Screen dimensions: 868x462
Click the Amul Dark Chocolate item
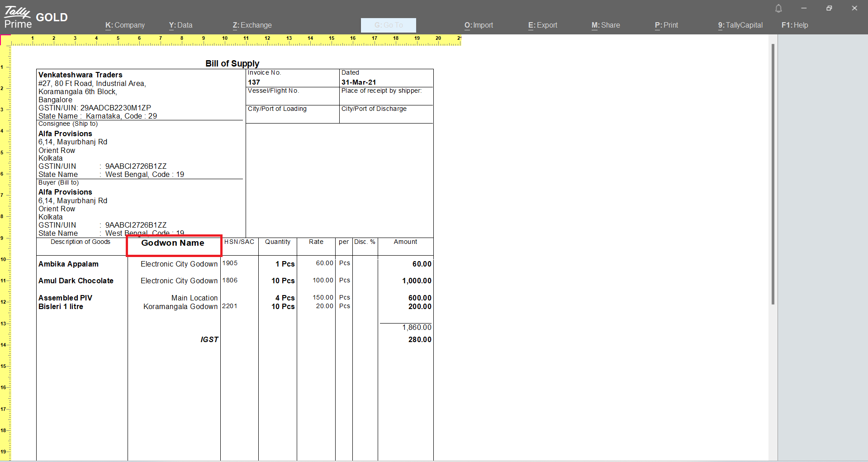(x=76, y=281)
